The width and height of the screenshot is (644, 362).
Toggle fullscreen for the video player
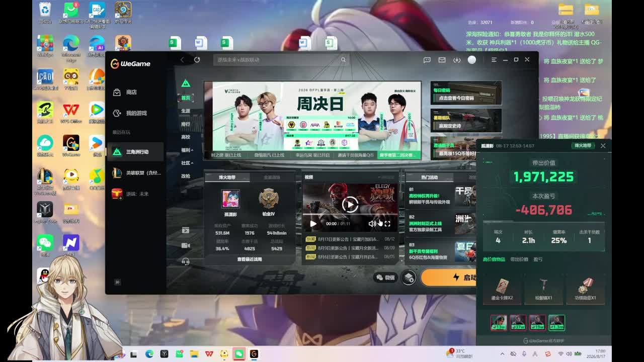(x=387, y=224)
